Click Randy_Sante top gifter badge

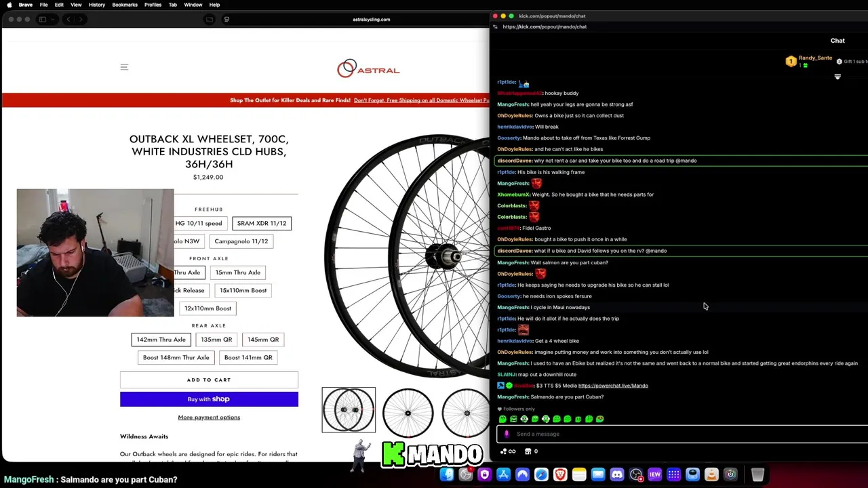pos(809,61)
